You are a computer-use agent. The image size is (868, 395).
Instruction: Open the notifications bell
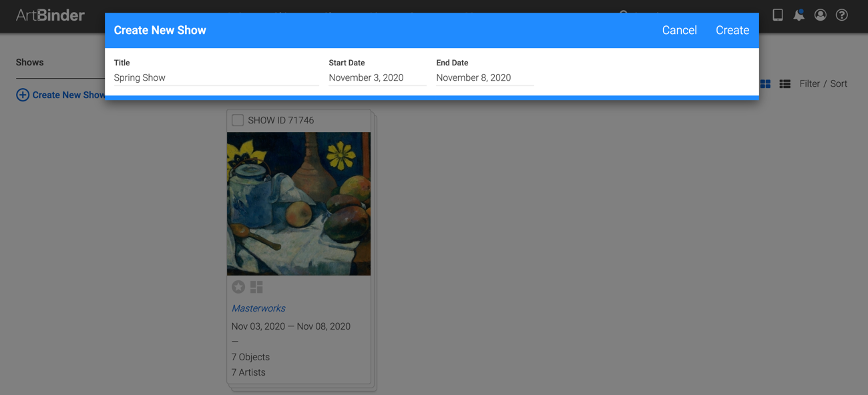pyautogui.click(x=799, y=15)
